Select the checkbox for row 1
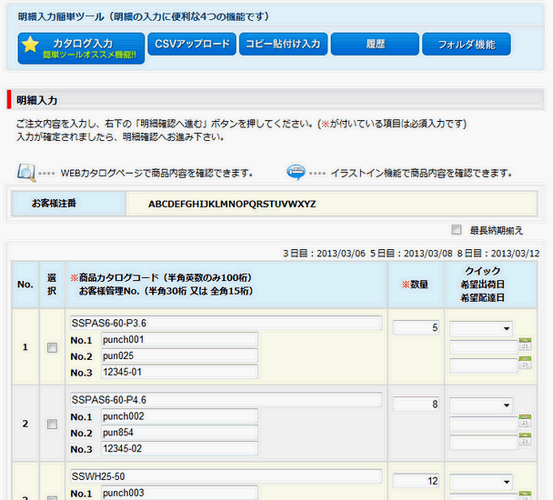Image resolution: width=553 pixels, height=500 pixels. coord(52,348)
